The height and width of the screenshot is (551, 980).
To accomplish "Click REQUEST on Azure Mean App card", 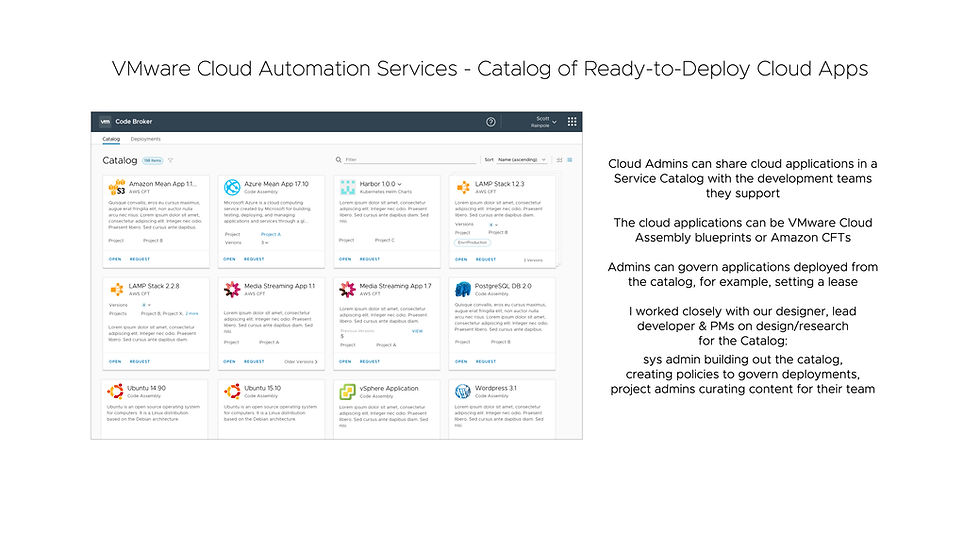I will [x=254, y=259].
